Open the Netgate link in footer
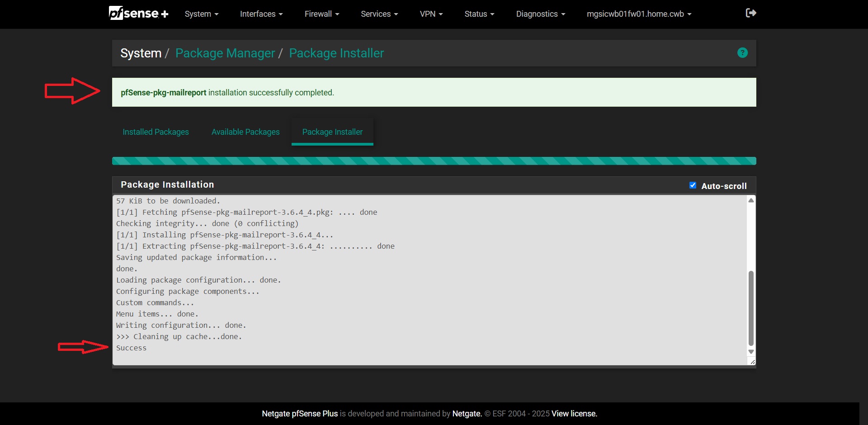Image resolution: width=868 pixels, height=425 pixels. (x=467, y=414)
